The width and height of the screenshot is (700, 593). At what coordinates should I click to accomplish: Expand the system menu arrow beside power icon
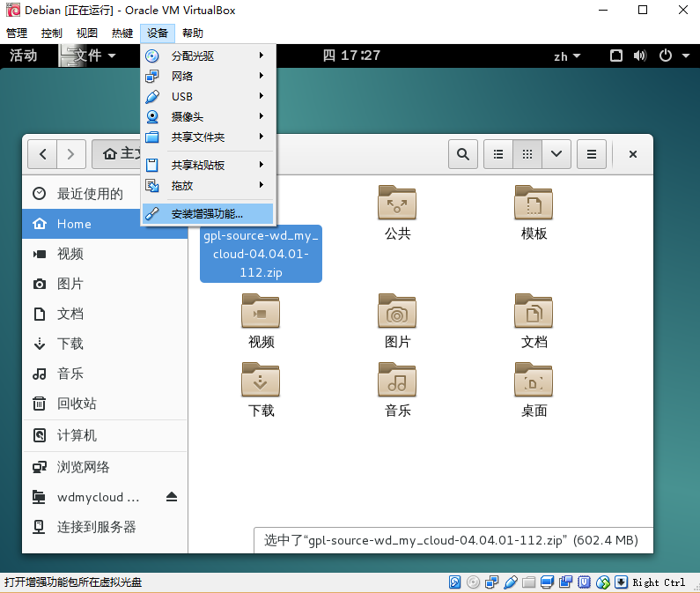pos(686,56)
